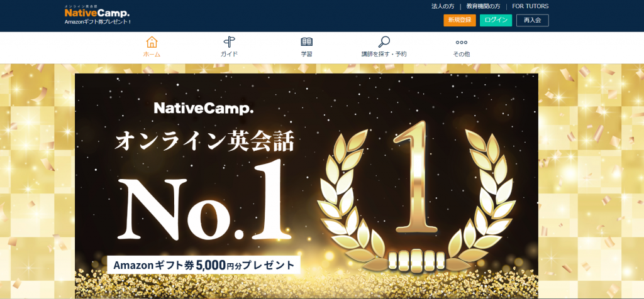Screen dimensions: 644x299
Task: Expand the その他 menu
Action: click(461, 54)
